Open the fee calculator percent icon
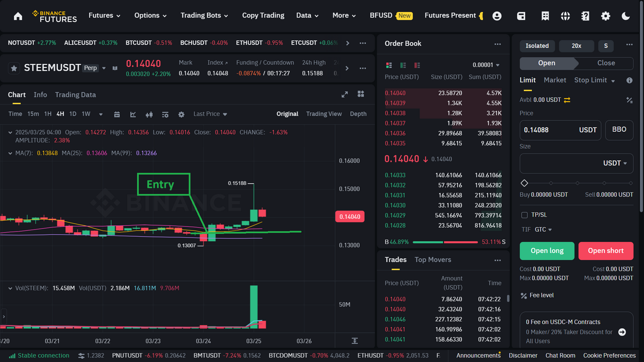644x362 pixels. pyautogui.click(x=629, y=100)
